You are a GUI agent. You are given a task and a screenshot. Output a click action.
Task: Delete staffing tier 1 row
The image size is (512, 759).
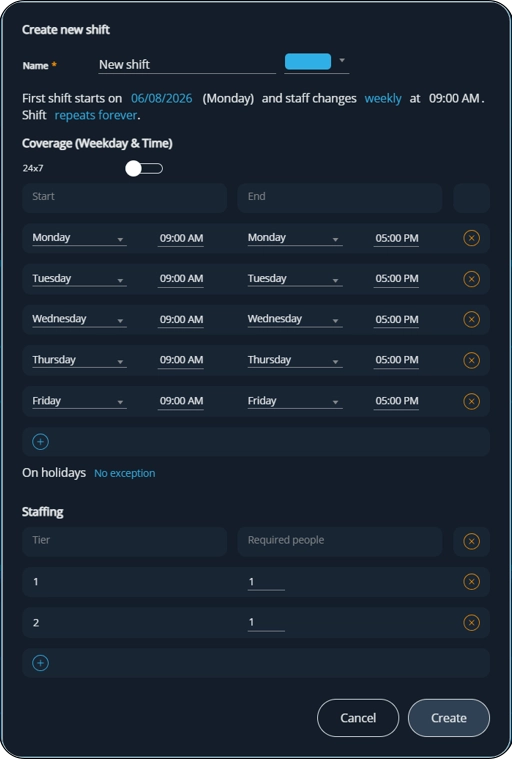point(471,581)
